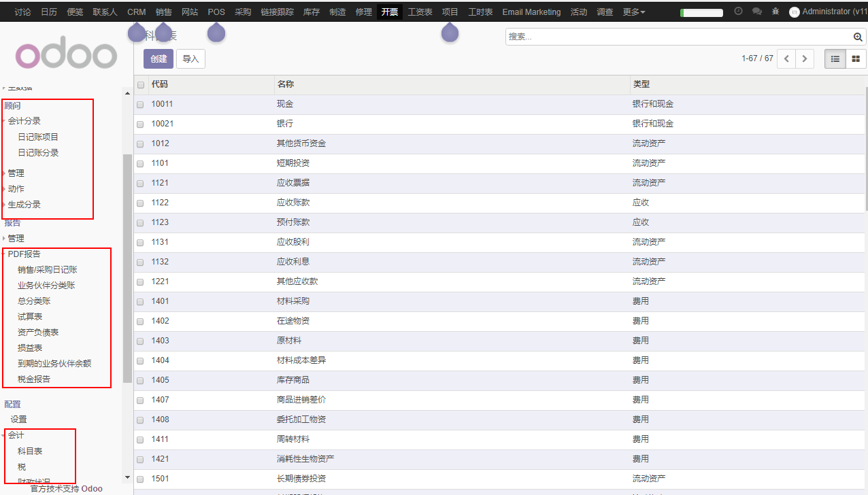Open the 采购 menu in the top bar
The image size is (868, 495).
[x=243, y=12]
